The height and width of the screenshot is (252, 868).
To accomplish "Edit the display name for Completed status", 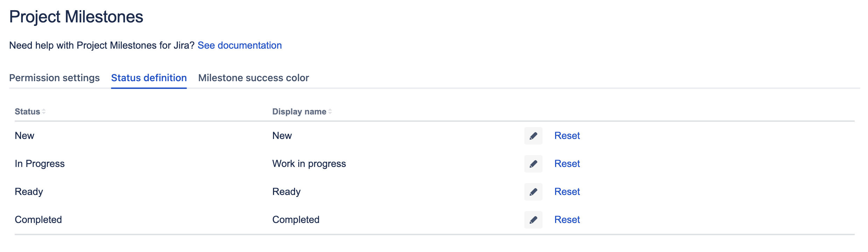I will tap(533, 220).
